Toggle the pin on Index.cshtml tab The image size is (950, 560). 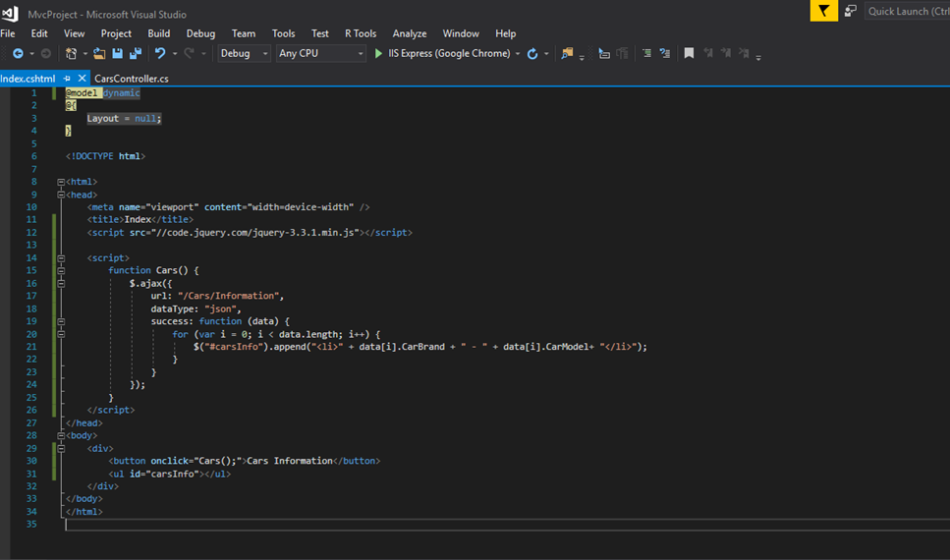[x=67, y=79]
